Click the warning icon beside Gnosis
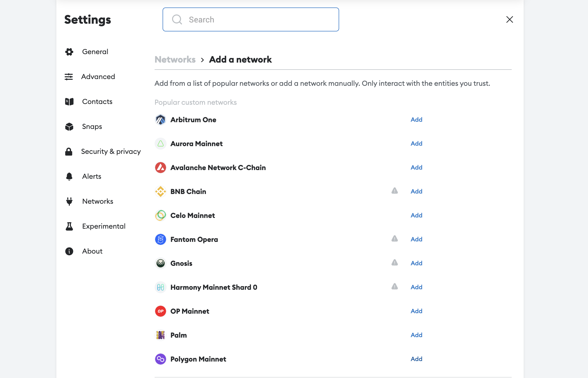Image resolution: width=588 pixels, height=378 pixels. click(x=394, y=263)
